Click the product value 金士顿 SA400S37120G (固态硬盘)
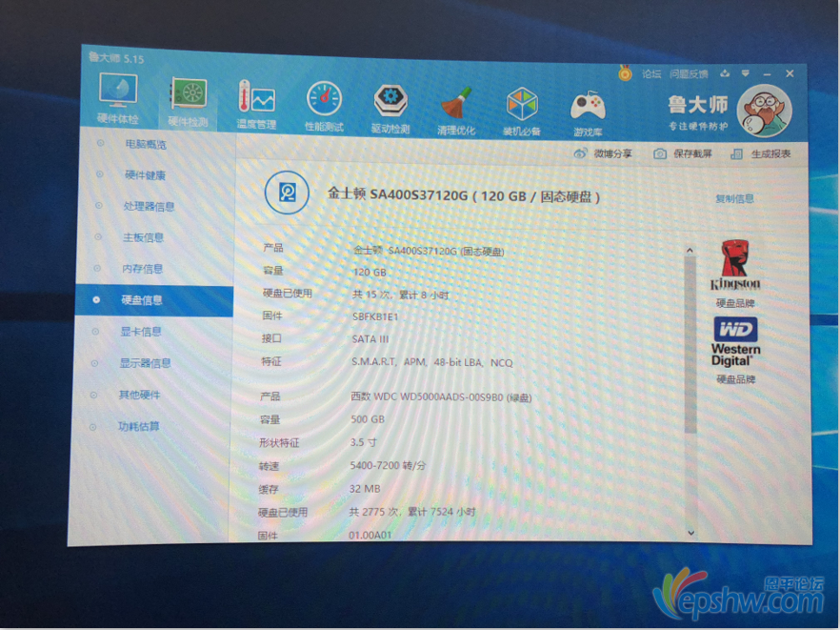This screenshot has width=840, height=630. click(x=429, y=251)
